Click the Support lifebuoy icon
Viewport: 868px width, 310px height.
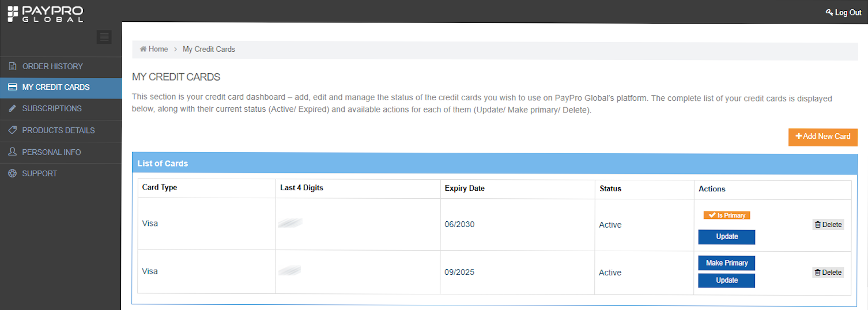point(12,173)
